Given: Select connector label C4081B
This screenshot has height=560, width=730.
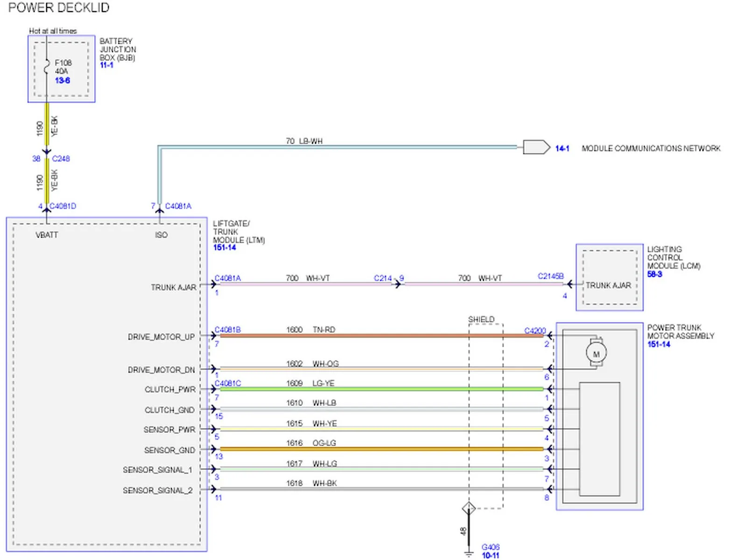Looking at the screenshot, I should [228, 330].
